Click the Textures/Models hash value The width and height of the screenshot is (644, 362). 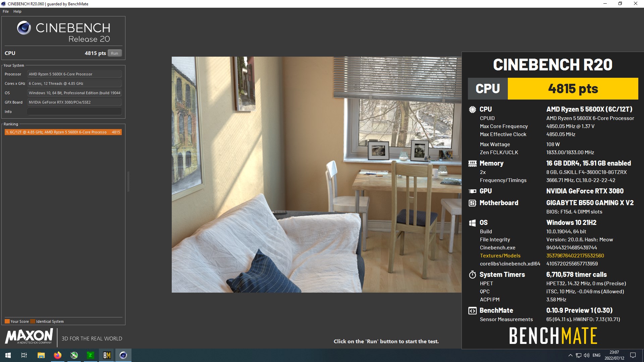point(575,256)
